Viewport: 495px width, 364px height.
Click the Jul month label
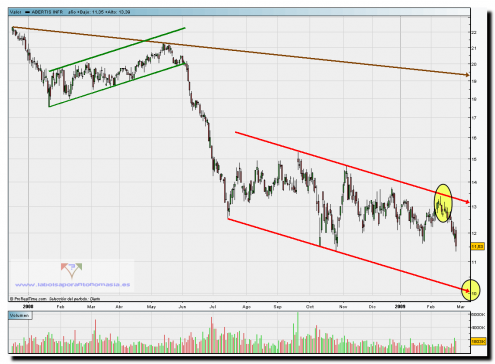click(213, 307)
